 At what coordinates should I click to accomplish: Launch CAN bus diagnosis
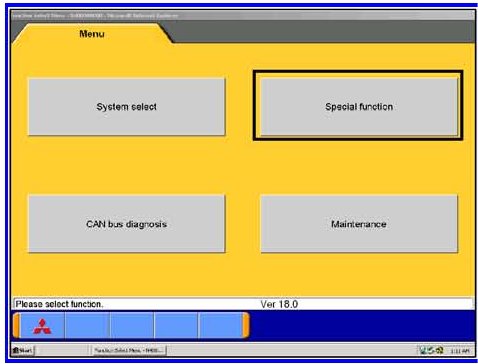(x=127, y=224)
